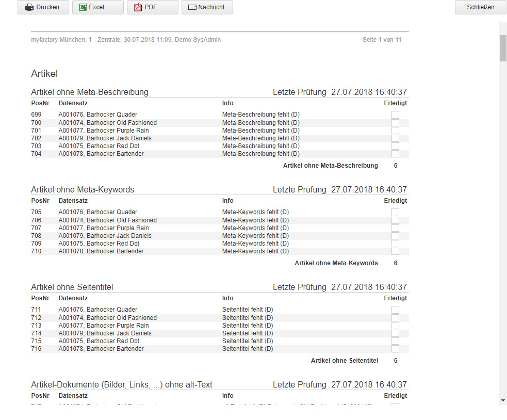This screenshot has width=507, height=420.
Task: Click the Artikel ohne Meta-Keywords heading
Action: click(83, 190)
